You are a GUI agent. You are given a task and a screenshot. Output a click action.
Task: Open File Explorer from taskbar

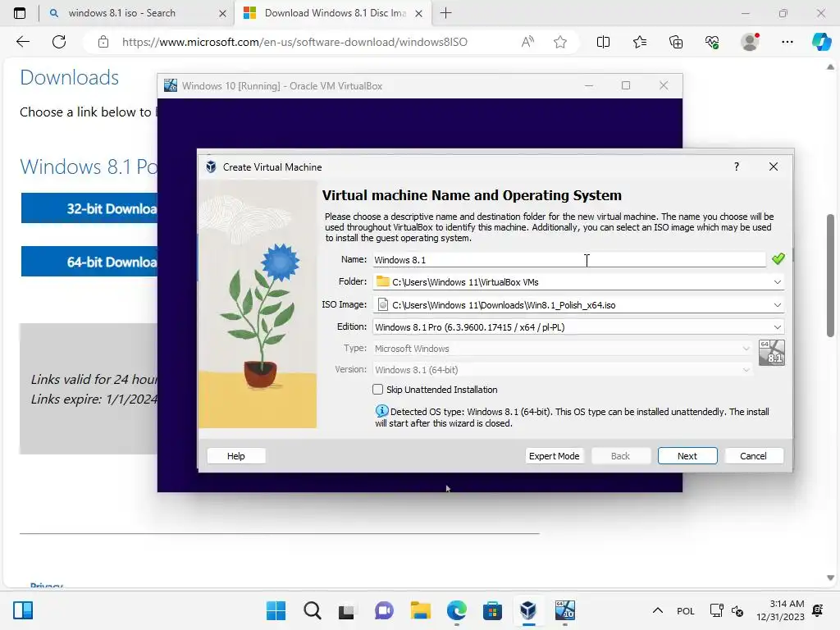(x=421, y=610)
